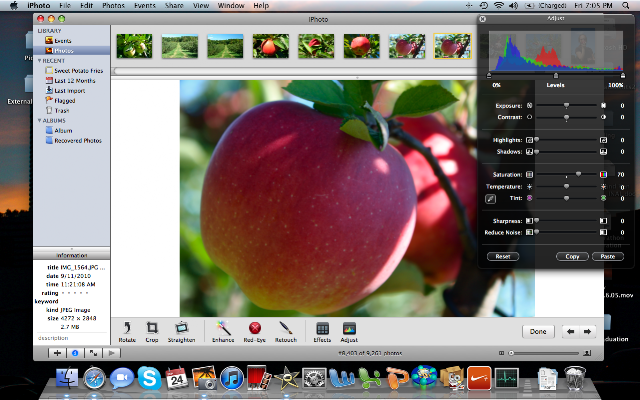Click the Contrast slider handle

566,118
